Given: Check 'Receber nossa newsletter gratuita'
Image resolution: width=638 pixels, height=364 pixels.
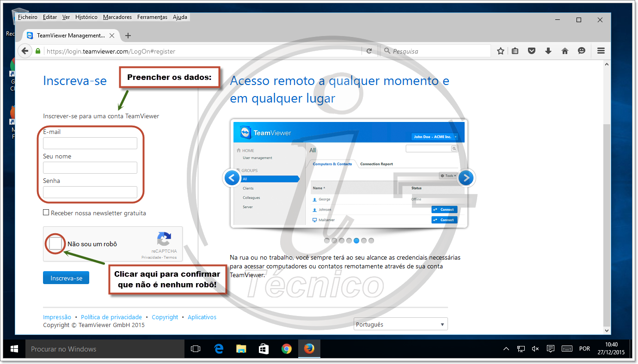Looking at the screenshot, I should pos(46,212).
